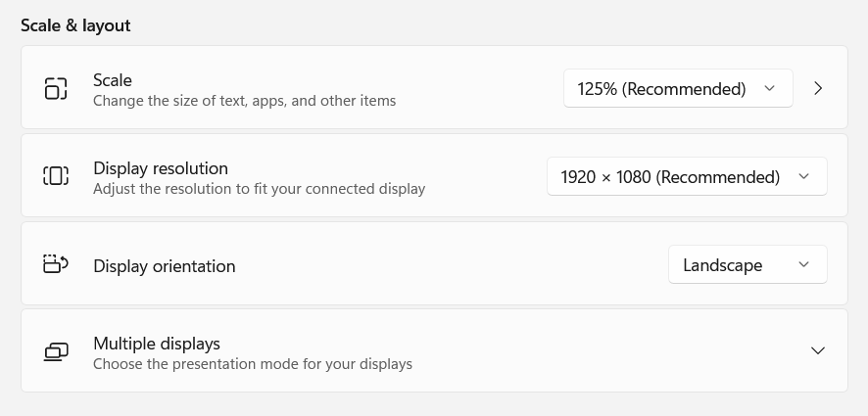Open the 1920 × 1080 resolution dropdown
868x416 pixels.
(x=687, y=176)
